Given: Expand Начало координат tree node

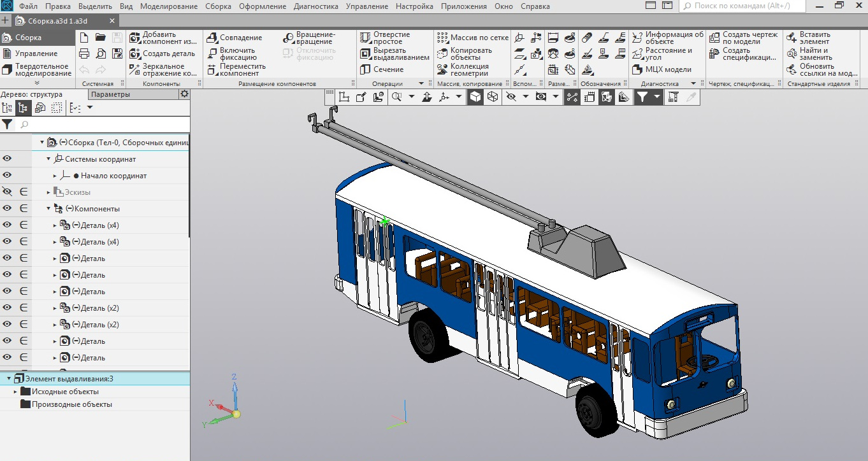Looking at the screenshot, I should (x=55, y=176).
